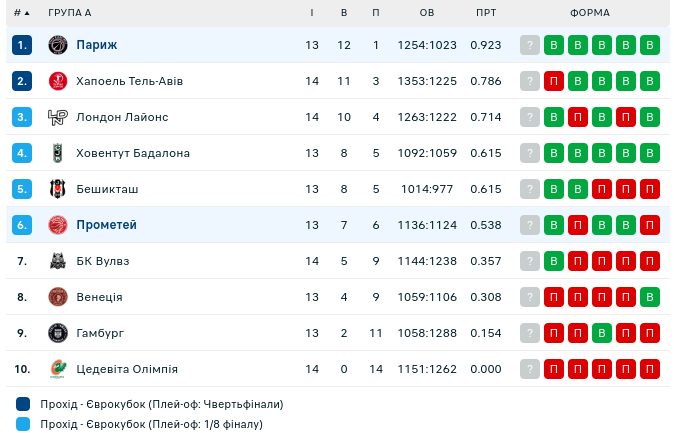Viewport: 674px width, 433px height.
Task: Click the Цедевіта Олімпія logo icon
Action: click(57, 369)
